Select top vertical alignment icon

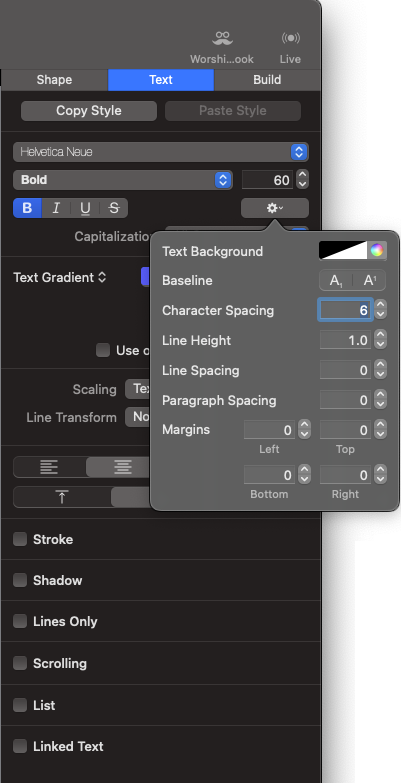62,497
